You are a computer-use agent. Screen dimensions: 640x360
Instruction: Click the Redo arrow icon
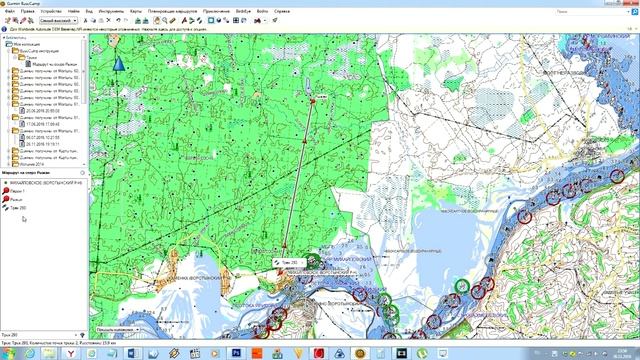(126, 20)
